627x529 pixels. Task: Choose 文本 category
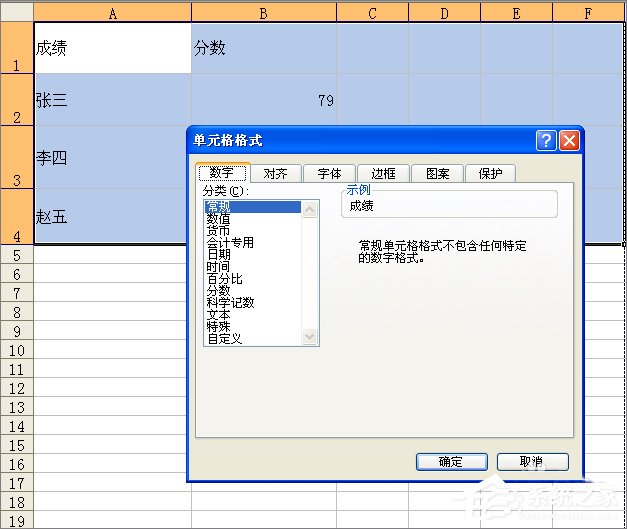253,315
